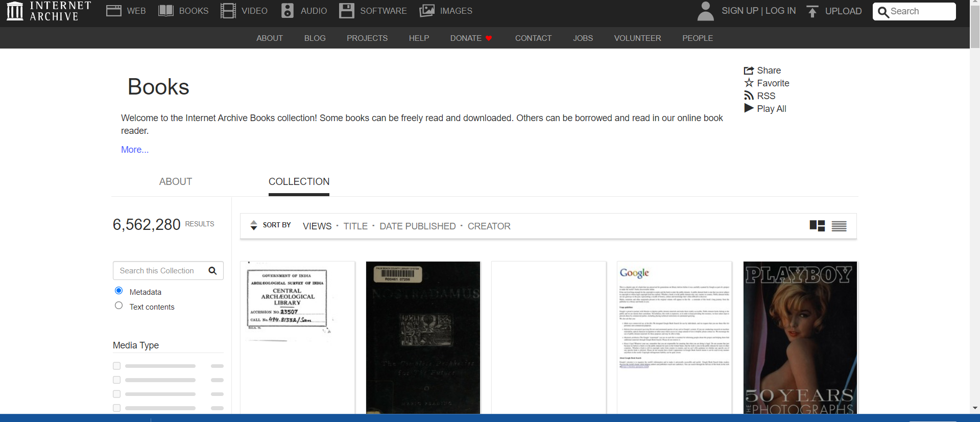Open the Software floppy disk icon
This screenshot has height=422, width=980.
347,11
